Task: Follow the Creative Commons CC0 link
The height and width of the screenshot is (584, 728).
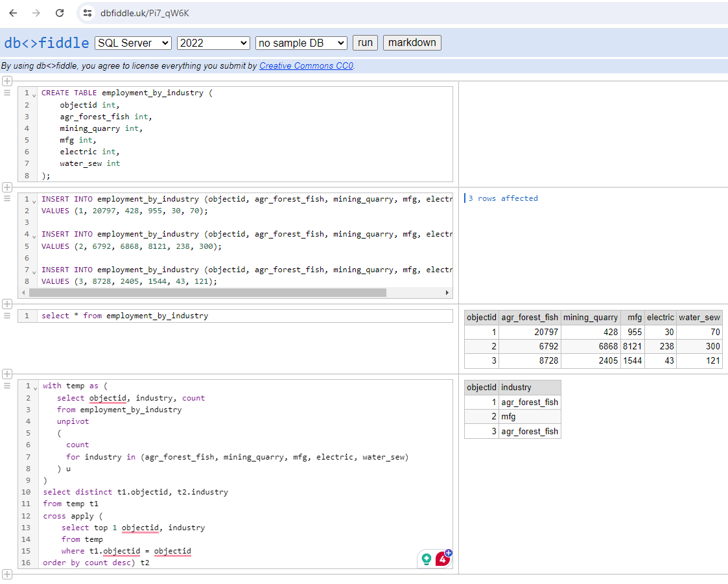Action: (305, 65)
